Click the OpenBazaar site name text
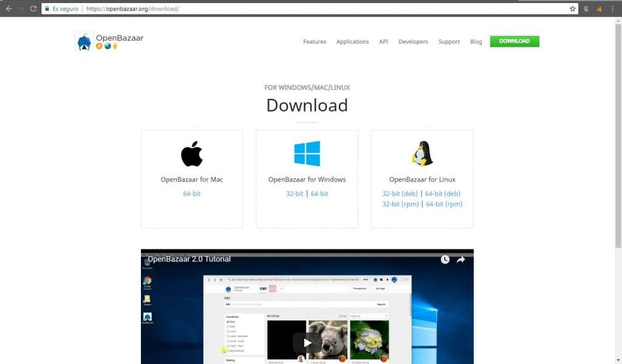622x364 pixels. 120,38
